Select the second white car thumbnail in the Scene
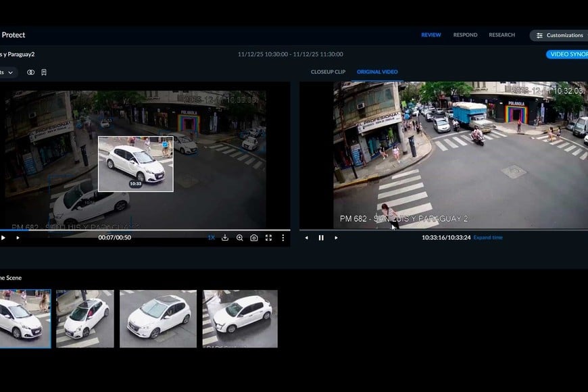Image resolution: width=588 pixels, height=392 pixels. pyautogui.click(x=84, y=318)
